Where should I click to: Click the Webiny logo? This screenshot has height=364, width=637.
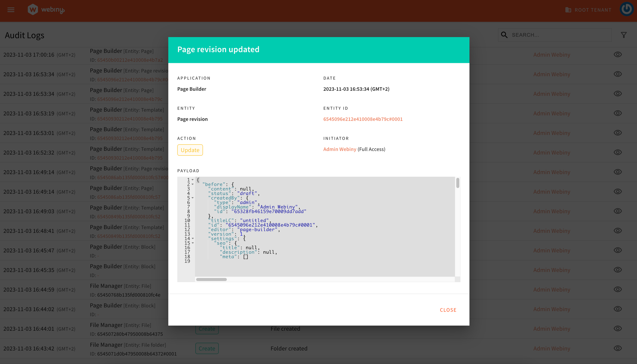(46, 10)
